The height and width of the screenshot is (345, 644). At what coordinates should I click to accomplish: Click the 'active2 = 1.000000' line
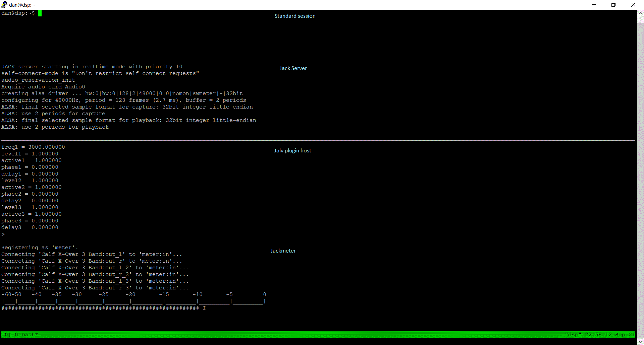32,187
